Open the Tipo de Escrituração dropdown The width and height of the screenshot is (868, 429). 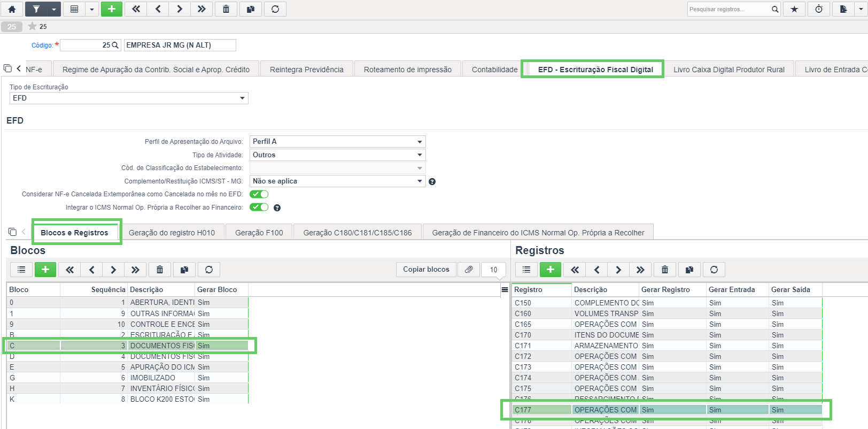click(129, 98)
